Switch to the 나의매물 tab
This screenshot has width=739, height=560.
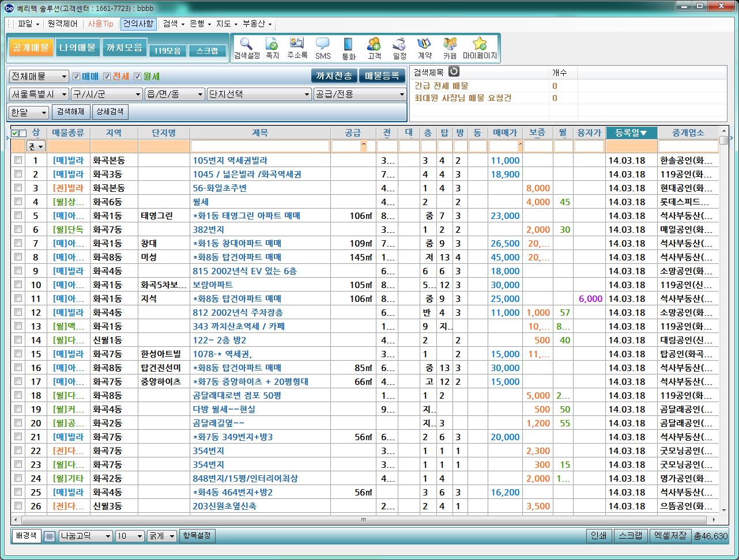pyautogui.click(x=78, y=47)
